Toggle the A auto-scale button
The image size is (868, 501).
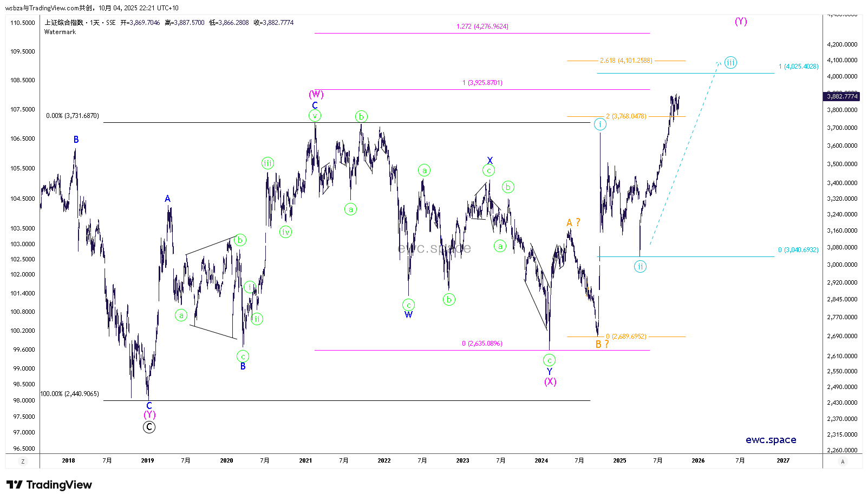[x=842, y=462]
